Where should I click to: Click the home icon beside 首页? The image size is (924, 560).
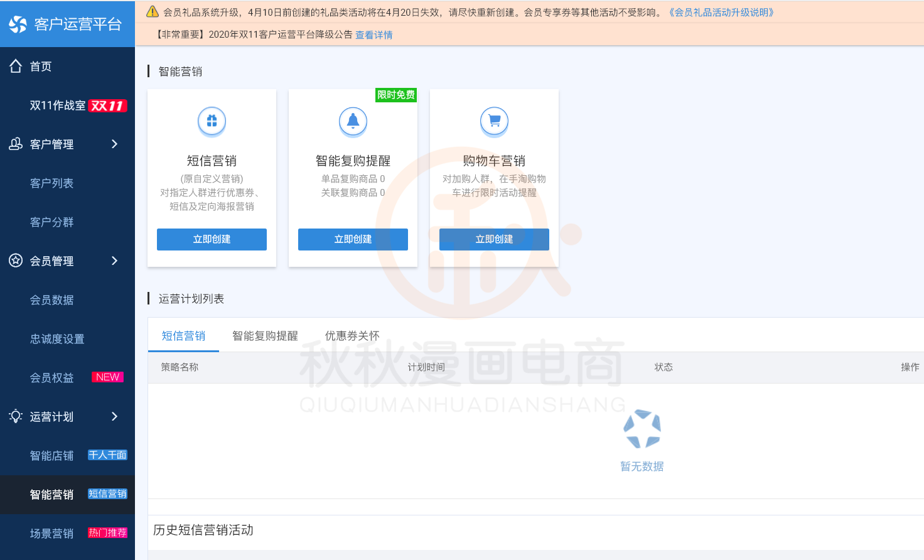tap(16, 66)
